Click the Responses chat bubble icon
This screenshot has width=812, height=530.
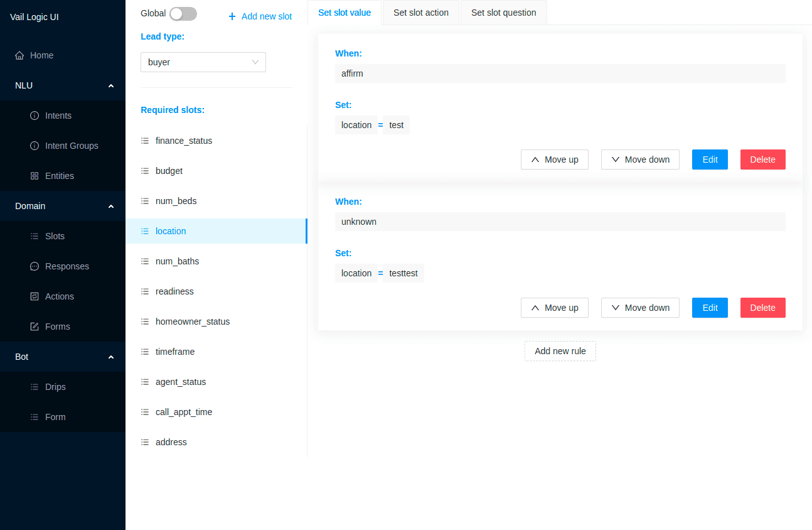[35, 266]
